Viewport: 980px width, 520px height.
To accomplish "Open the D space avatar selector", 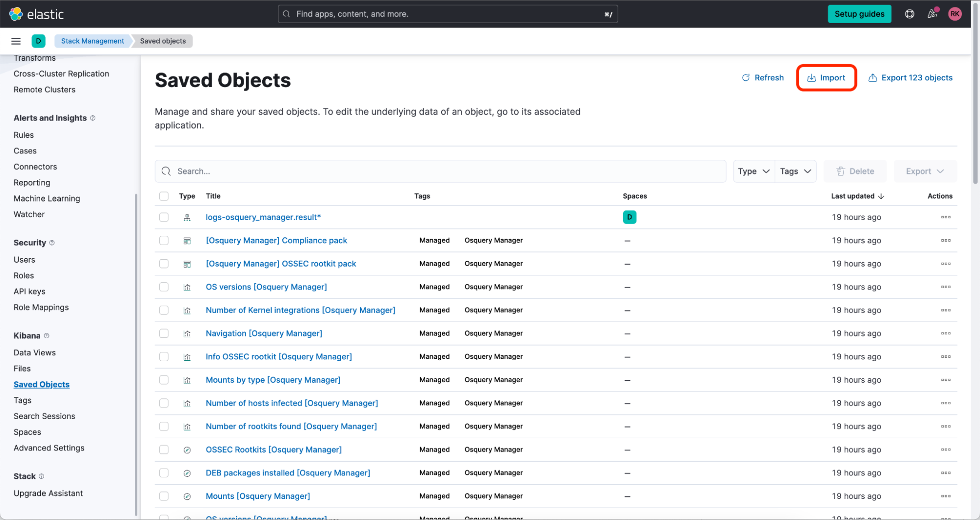I will pos(38,41).
